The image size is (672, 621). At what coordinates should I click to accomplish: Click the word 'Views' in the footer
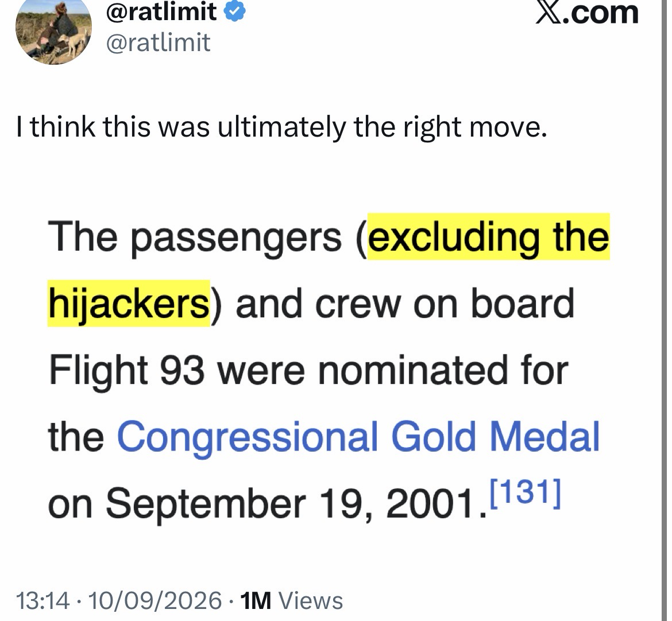pos(311,600)
